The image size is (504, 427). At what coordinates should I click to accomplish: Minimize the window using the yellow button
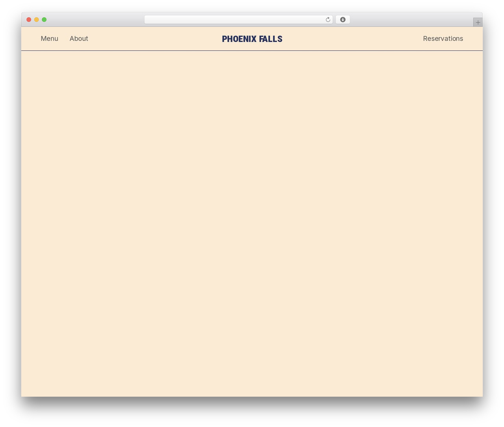point(37,20)
